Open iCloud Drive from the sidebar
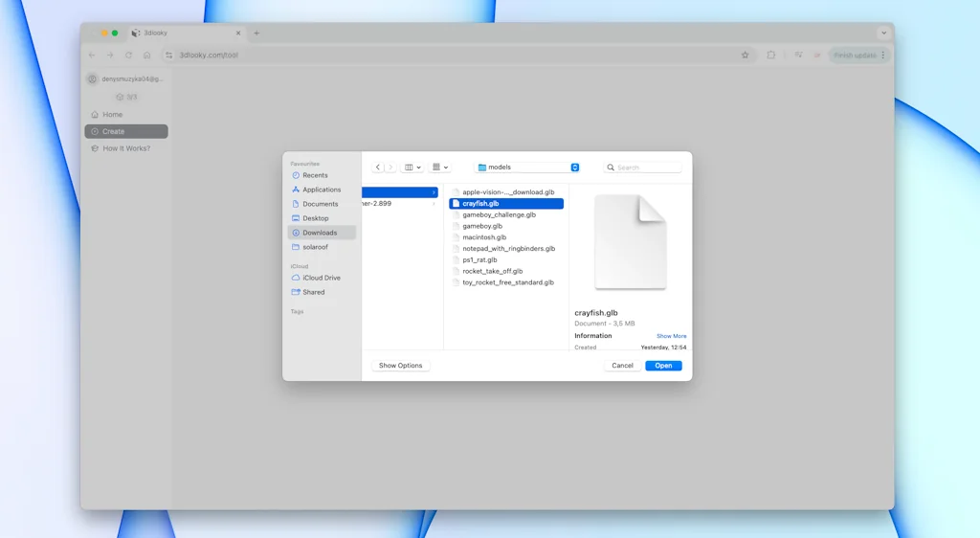This screenshot has height=538, width=980. (321, 278)
